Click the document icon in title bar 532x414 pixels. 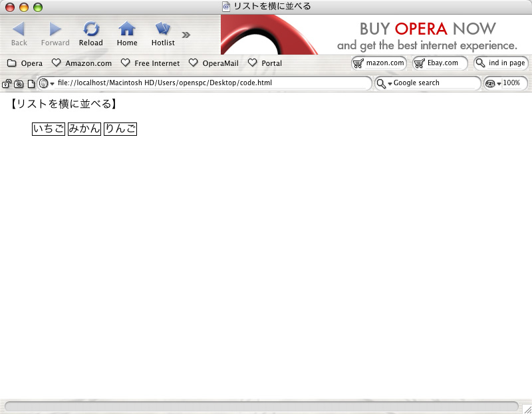tap(226, 7)
